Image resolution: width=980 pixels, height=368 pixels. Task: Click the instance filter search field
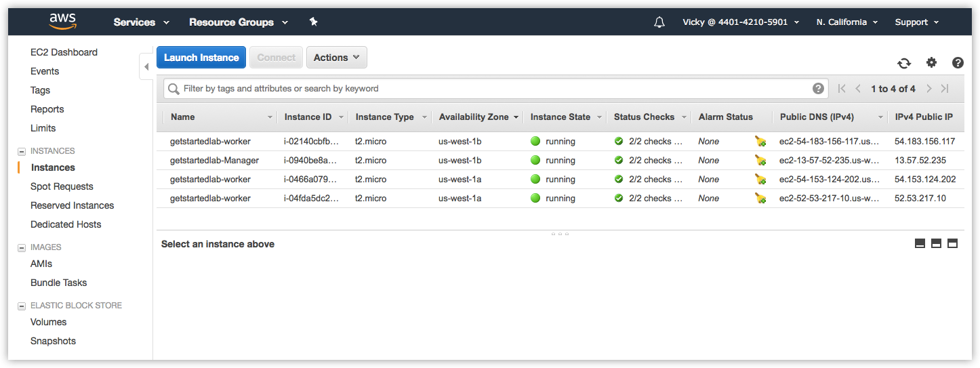point(488,89)
